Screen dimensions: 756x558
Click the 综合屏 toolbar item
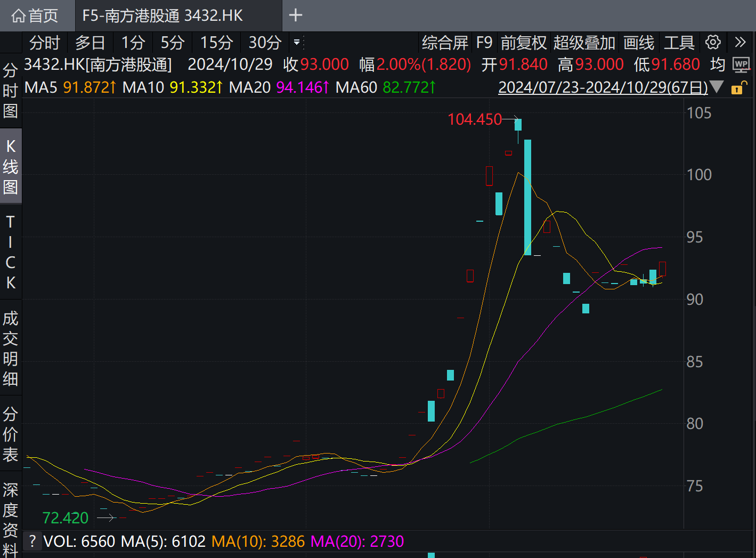click(445, 42)
